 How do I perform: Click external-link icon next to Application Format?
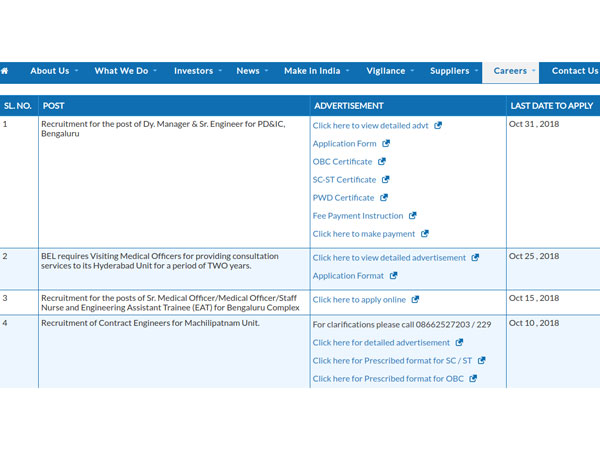point(393,275)
